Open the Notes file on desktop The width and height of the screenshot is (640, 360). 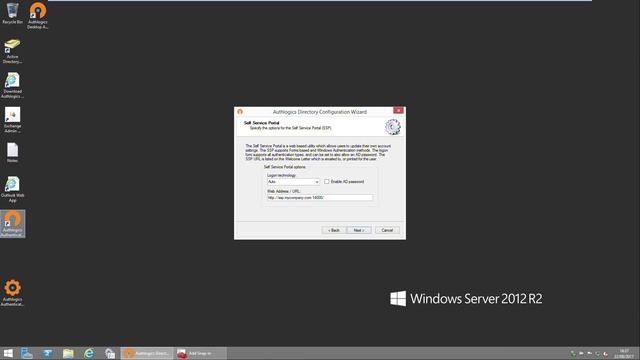[12, 152]
